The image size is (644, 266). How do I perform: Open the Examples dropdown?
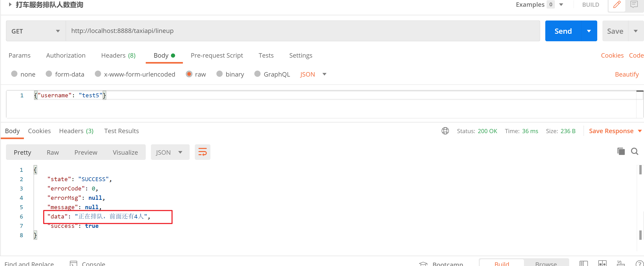pos(540,4)
